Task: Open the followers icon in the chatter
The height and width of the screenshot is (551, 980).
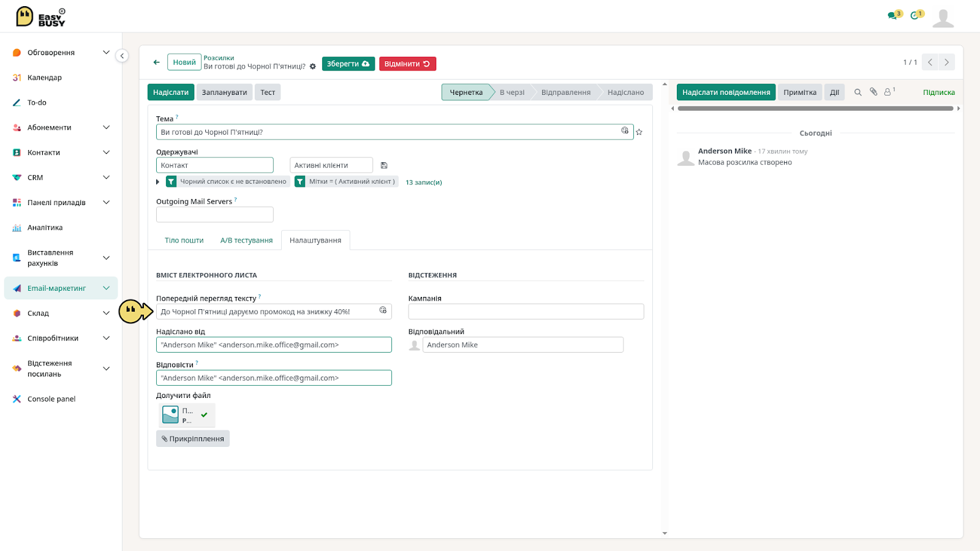Action: [889, 92]
